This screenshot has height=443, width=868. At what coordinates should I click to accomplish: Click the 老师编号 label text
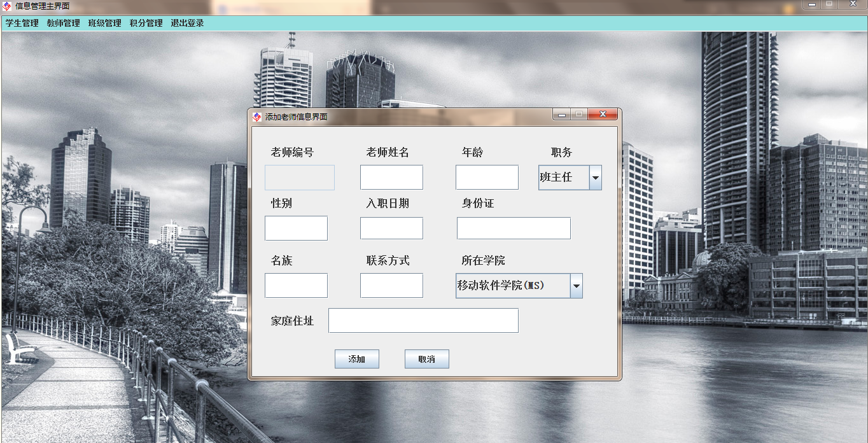pos(293,153)
